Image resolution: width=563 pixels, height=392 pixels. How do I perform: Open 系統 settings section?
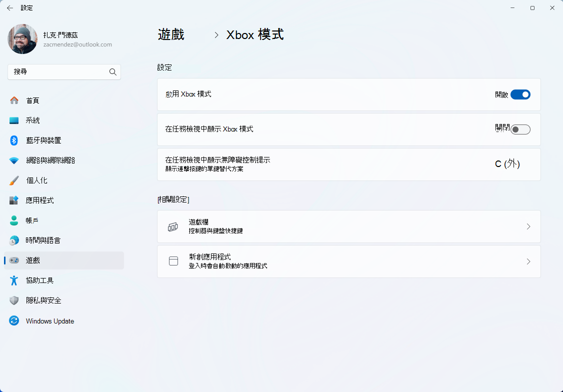point(64,120)
